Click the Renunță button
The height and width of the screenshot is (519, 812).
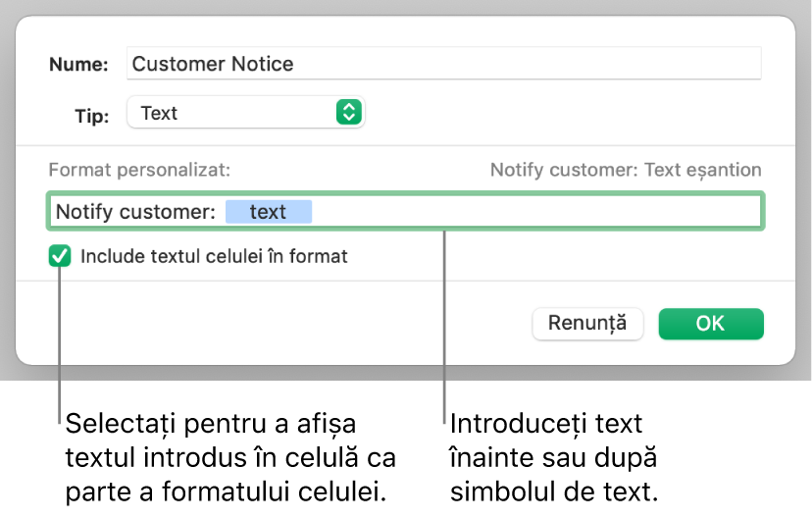(587, 324)
